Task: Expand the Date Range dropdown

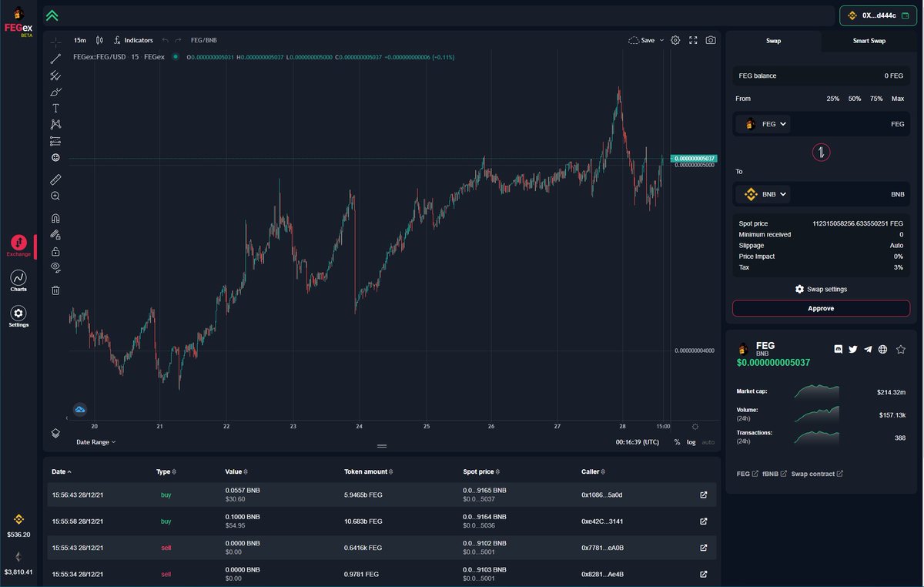Action: tap(96, 442)
